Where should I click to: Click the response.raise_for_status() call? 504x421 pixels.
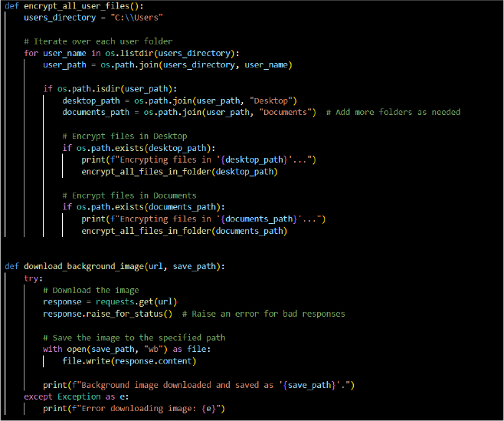click(x=108, y=314)
